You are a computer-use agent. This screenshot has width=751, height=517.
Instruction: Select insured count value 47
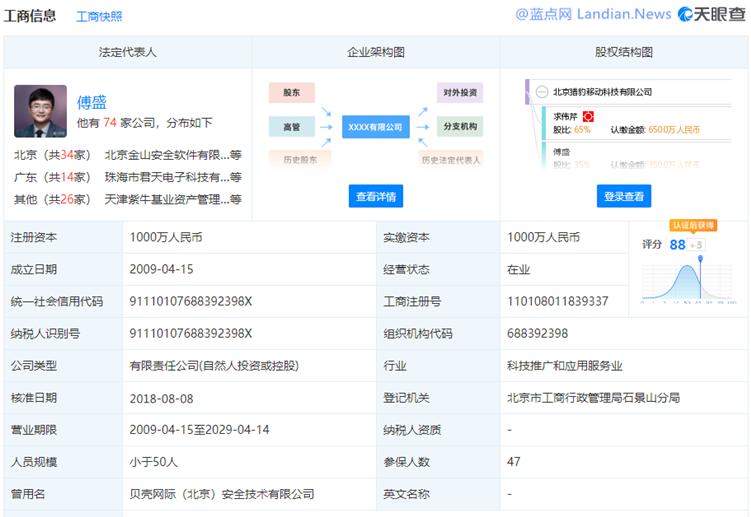(513, 462)
